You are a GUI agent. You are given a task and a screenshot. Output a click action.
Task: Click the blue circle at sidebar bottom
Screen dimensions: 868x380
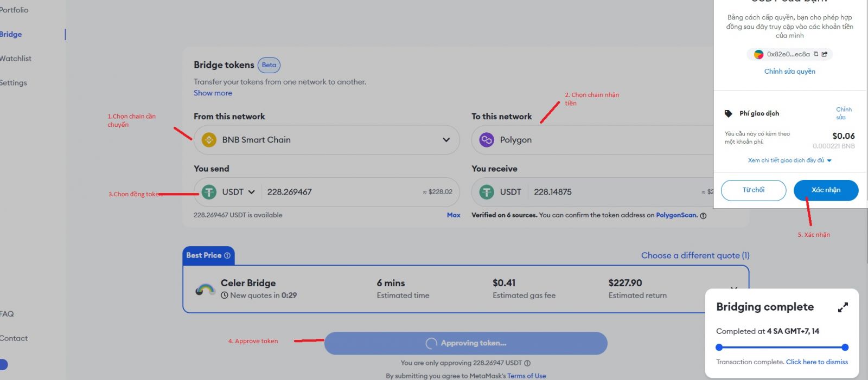coord(3,365)
